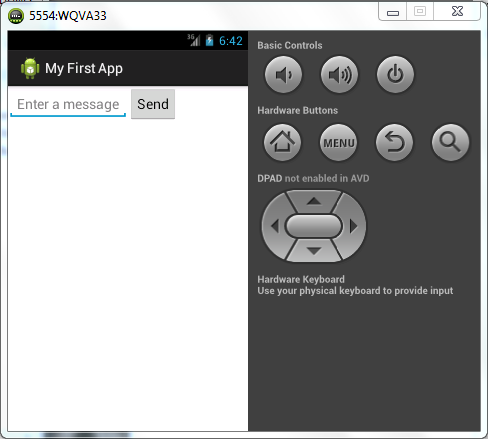Tap the MENU hardware button
Image resolution: width=488 pixels, height=439 pixels.
[339, 142]
